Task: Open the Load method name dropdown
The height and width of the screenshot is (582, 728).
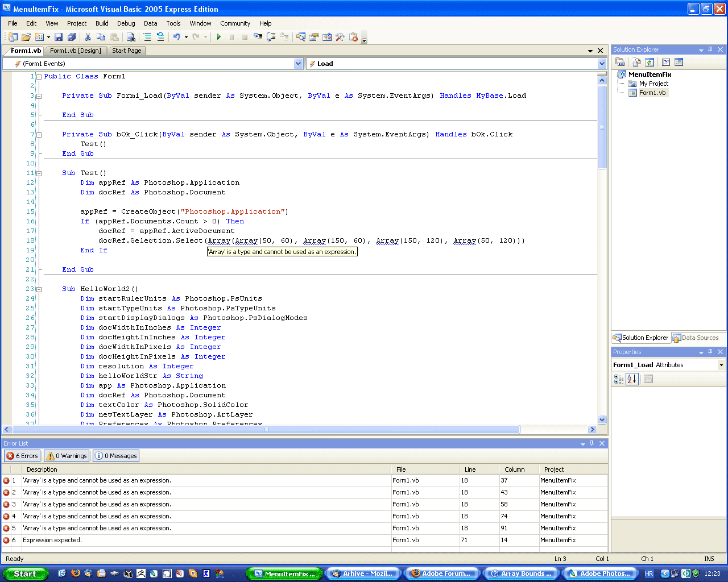Action: coord(602,64)
